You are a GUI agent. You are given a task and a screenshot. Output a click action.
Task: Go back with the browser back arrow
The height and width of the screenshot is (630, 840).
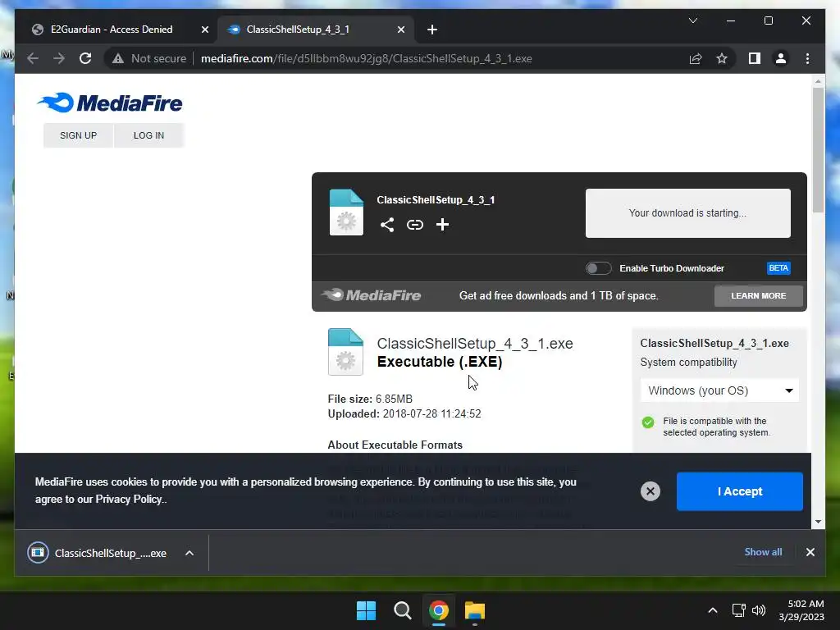click(x=33, y=58)
